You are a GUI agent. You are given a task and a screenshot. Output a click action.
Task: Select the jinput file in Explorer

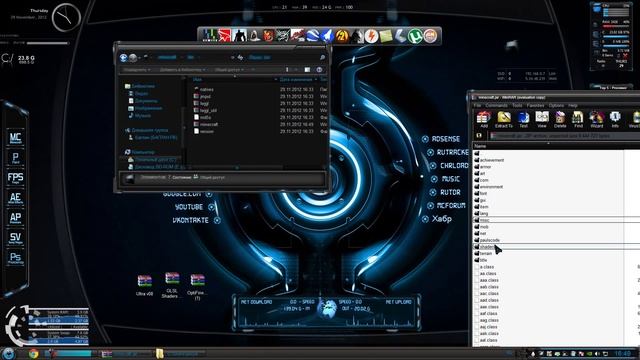(202, 96)
